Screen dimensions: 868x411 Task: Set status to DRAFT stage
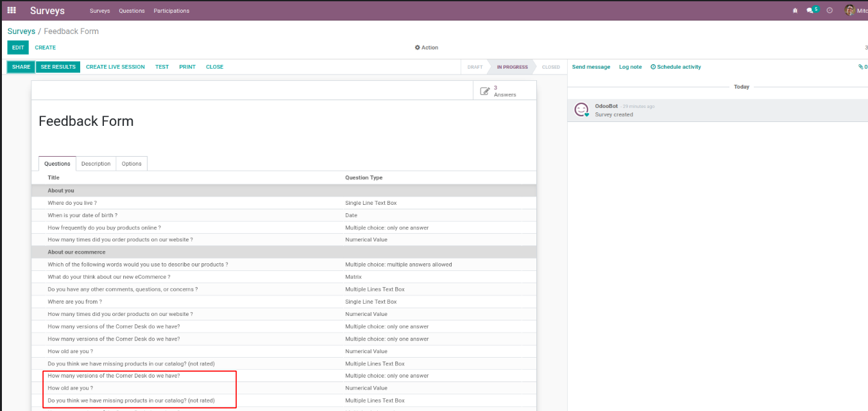click(475, 67)
